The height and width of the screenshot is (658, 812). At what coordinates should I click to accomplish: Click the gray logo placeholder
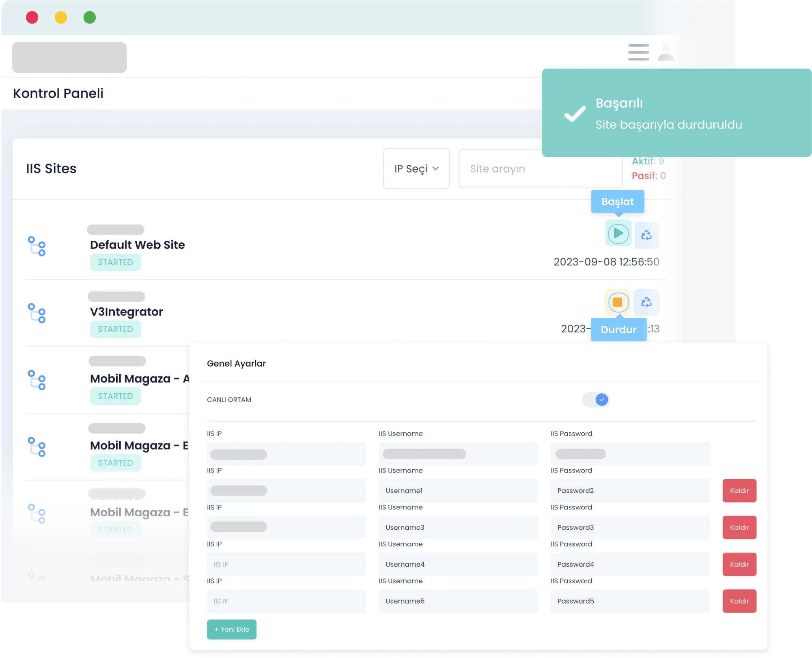(x=69, y=57)
